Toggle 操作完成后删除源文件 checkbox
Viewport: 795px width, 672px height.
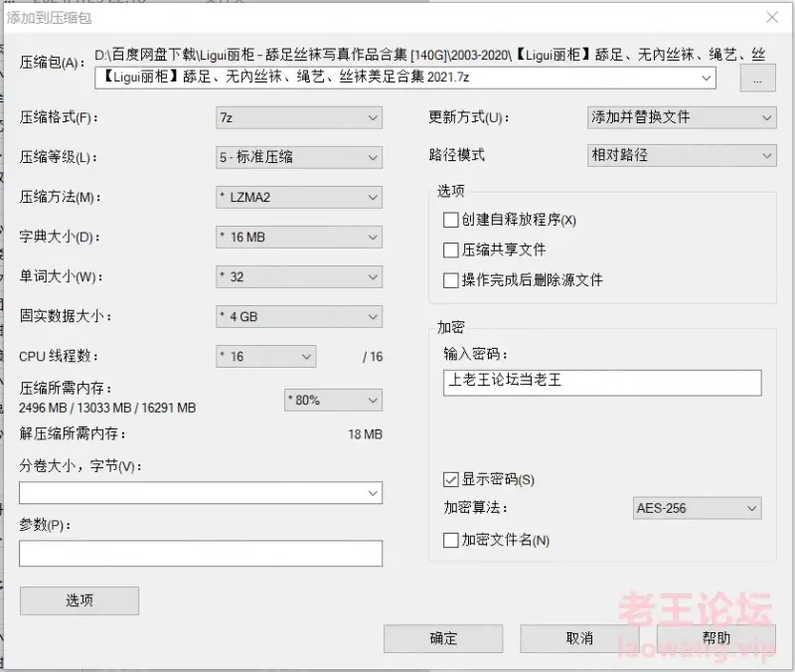coord(451,280)
